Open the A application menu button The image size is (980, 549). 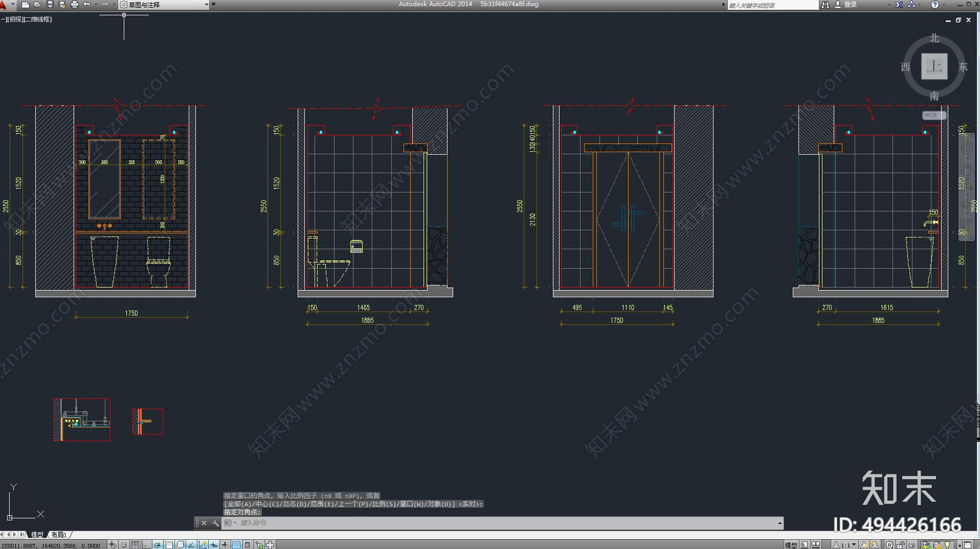[5, 4]
